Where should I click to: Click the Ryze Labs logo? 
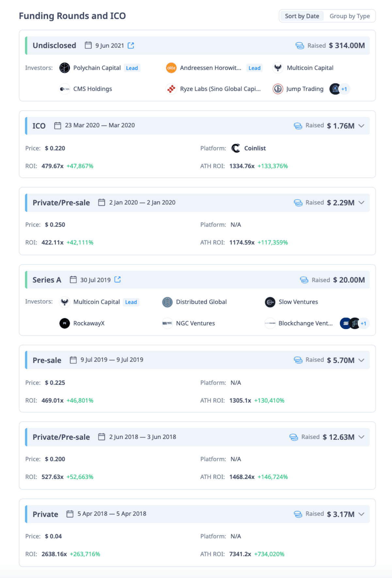click(171, 89)
